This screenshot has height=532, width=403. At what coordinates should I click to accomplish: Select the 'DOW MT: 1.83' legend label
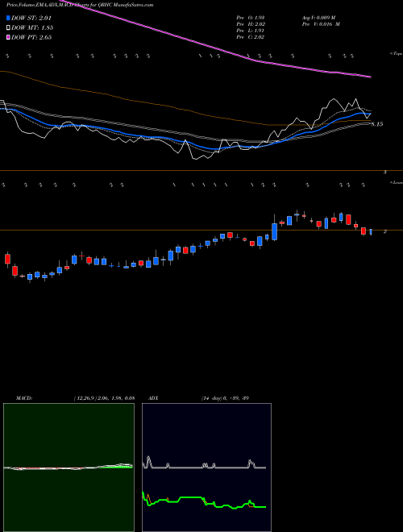point(32,27)
